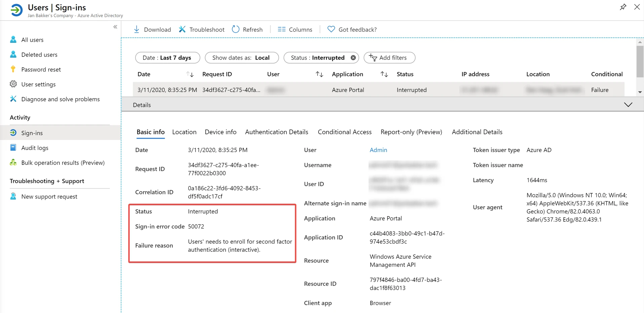The height and width of the screenshot is (313, 644).
Task: Click the IP address column header
Action: point(475,74)
